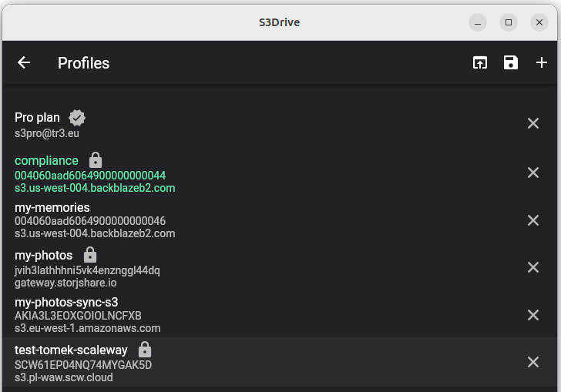561x392 pixels.
Task: Maximize the S3Drive window
Action: [509, 22]
